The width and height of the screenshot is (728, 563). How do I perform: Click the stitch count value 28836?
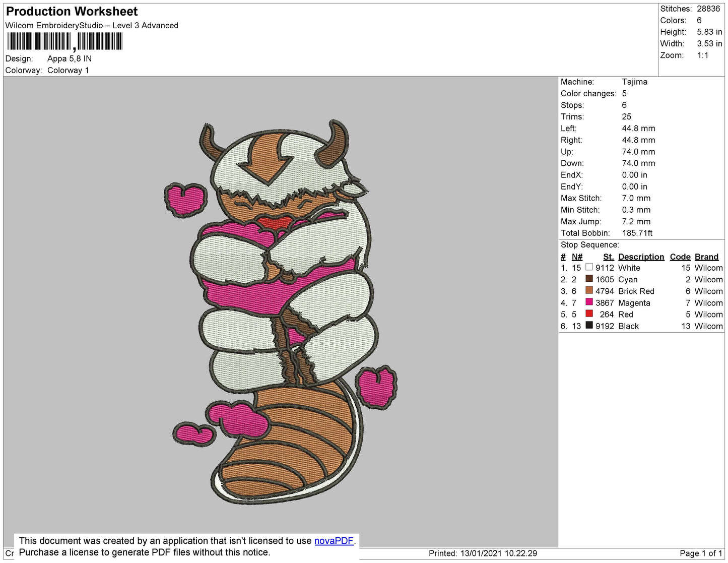point(708,9)
